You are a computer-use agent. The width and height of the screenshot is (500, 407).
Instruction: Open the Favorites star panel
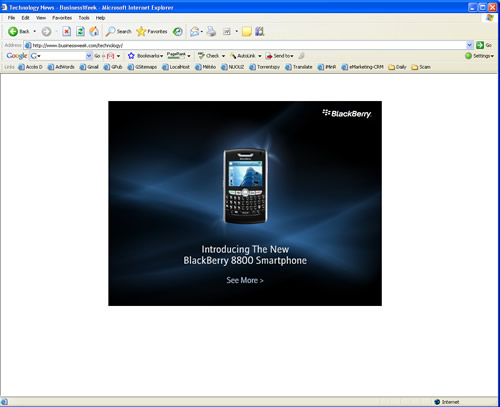pos(152,32)
